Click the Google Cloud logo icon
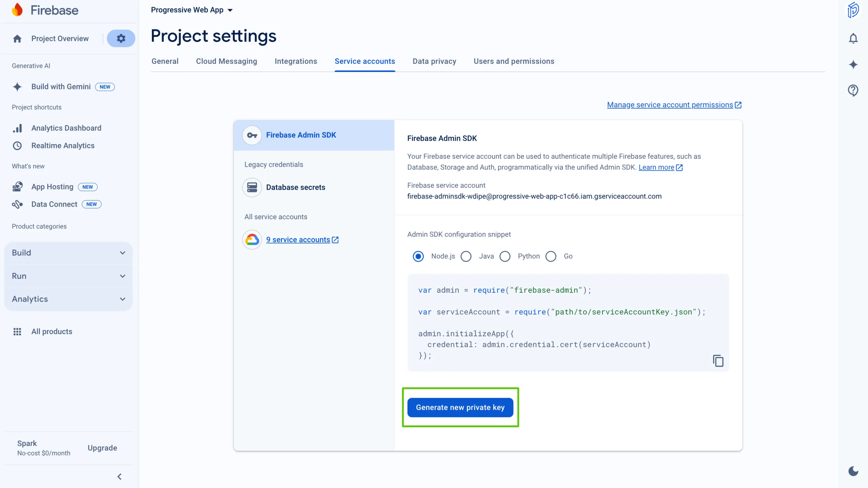Screen dimensions: 868x488 click(252, 240)
